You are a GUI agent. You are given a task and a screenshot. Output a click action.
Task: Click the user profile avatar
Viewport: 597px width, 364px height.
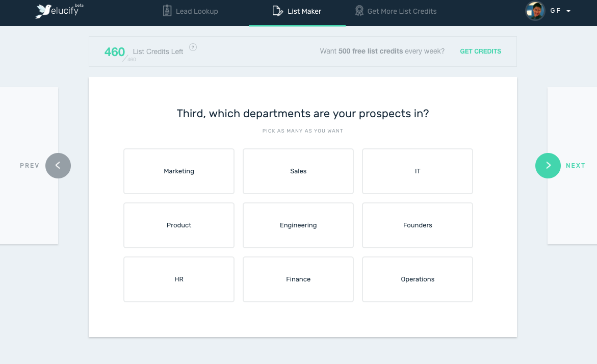pos(535,11)
